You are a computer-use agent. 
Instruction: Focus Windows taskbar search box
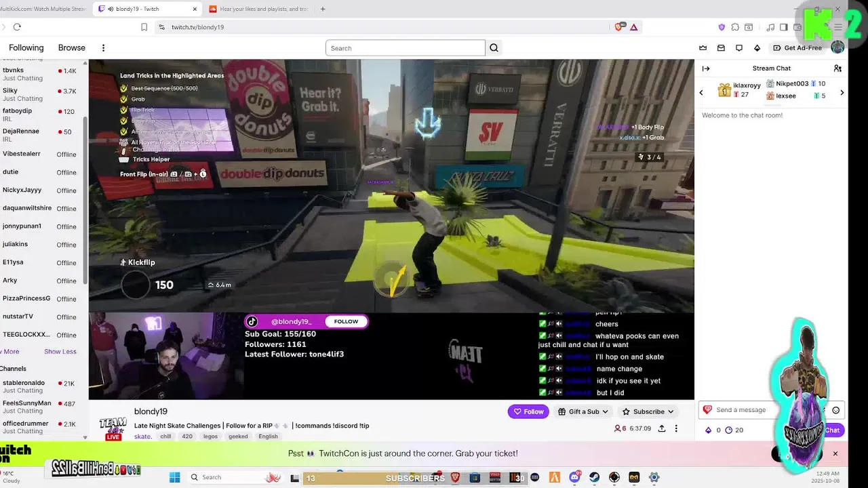click(x=235, y=477)
